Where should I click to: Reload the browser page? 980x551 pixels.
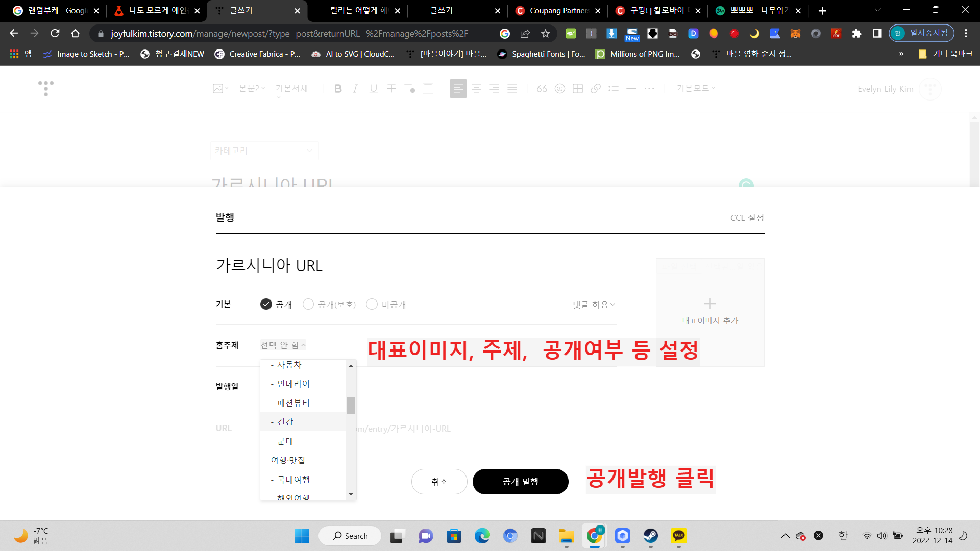[x=55, y=34]
